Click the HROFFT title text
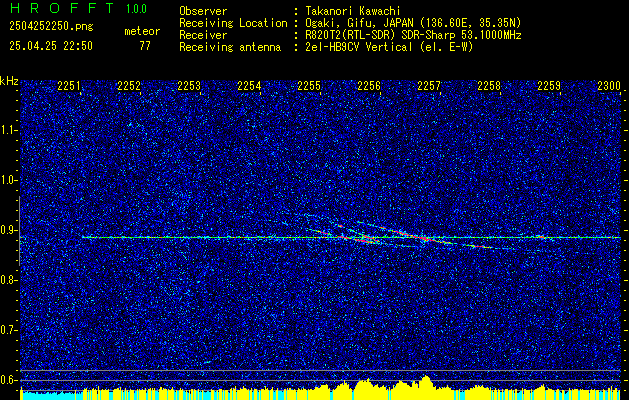 click(62, 8)
